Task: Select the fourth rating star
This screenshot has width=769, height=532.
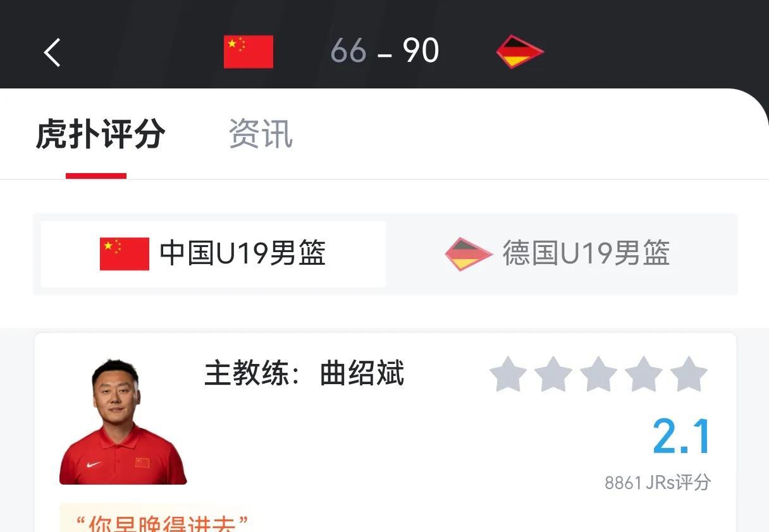Action: point(644,375)
